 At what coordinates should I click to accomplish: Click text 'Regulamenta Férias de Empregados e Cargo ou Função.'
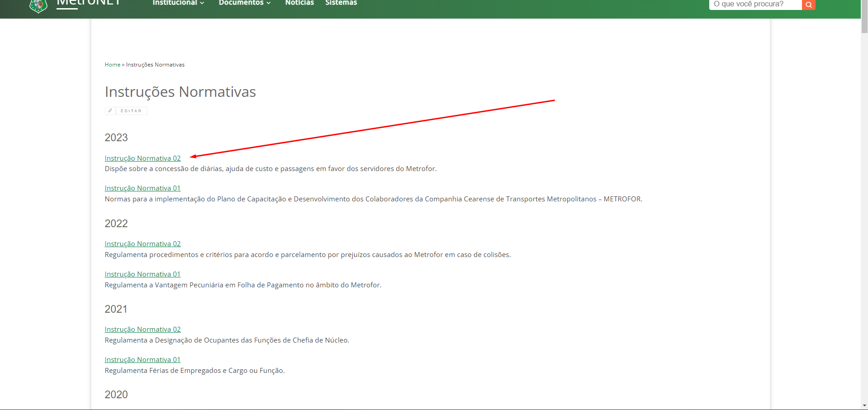click(194, 371)
